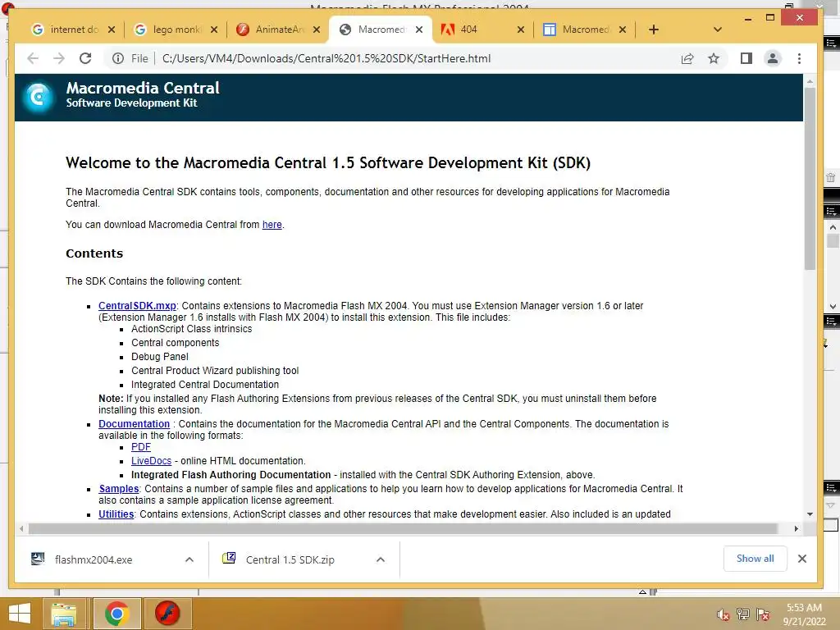Click the Chrome taskbar icon
Image resolution: width=840 pixels, height=630 pixels.
click(x=116, y=614)
